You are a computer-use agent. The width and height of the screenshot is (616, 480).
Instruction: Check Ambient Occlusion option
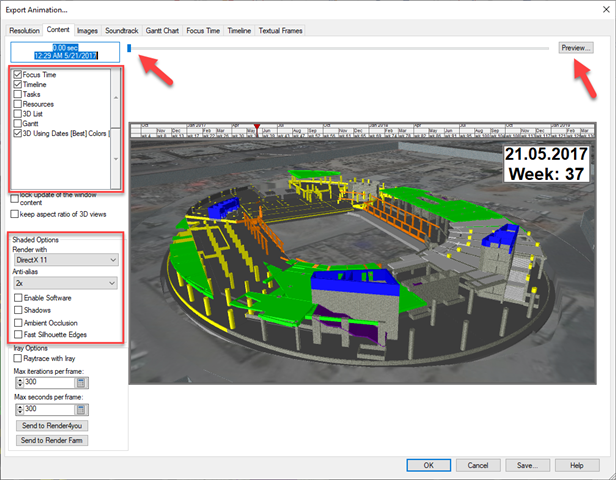[x=17, y=322]
